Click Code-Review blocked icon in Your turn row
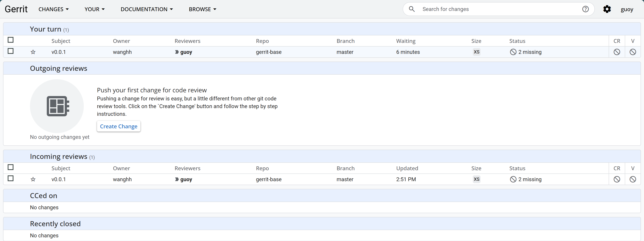Image resolution: width=644 pixels, height=241 pixels. click(x=617, y=52)
